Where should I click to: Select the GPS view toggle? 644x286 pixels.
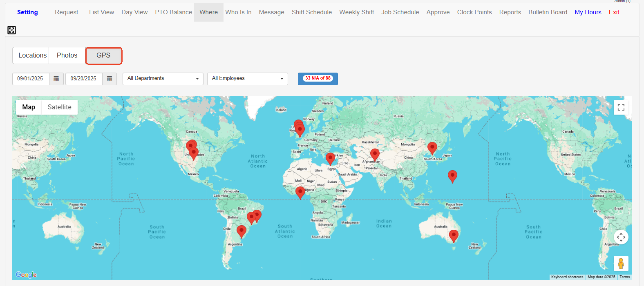103,55
